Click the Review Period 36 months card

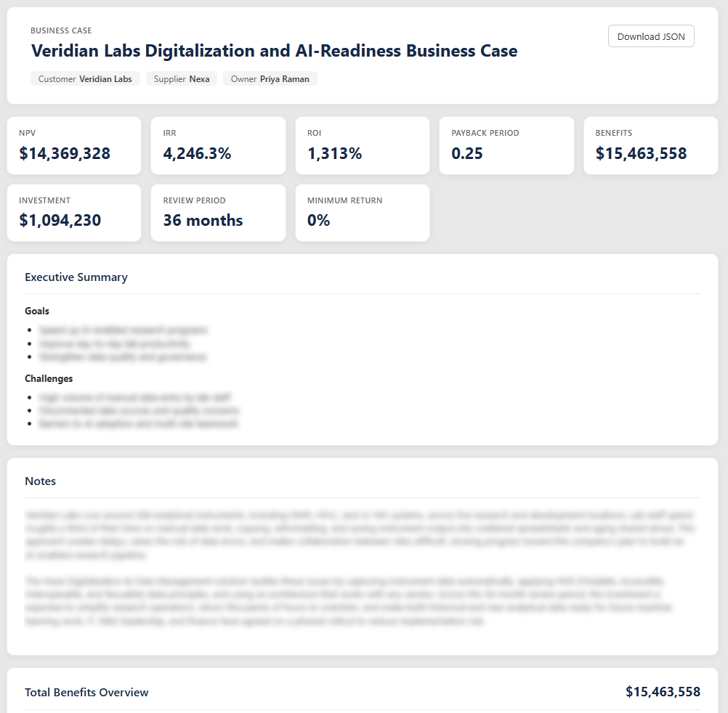point(218,213)
